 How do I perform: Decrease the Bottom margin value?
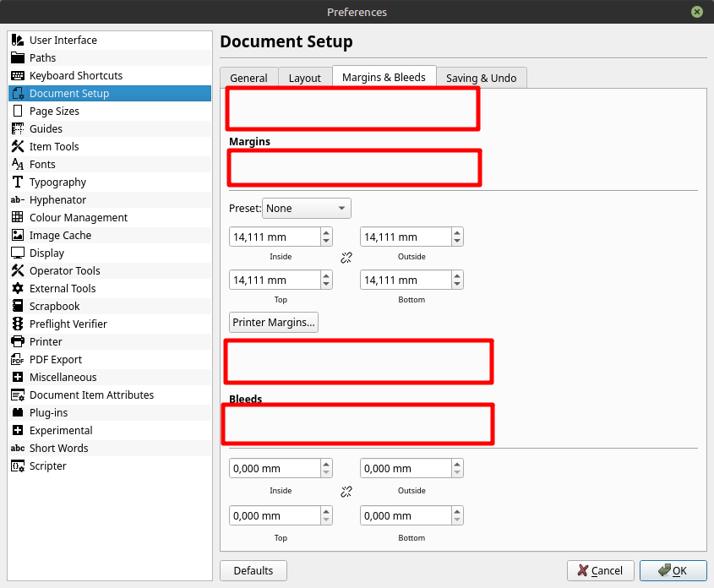[x=457, y=285]
